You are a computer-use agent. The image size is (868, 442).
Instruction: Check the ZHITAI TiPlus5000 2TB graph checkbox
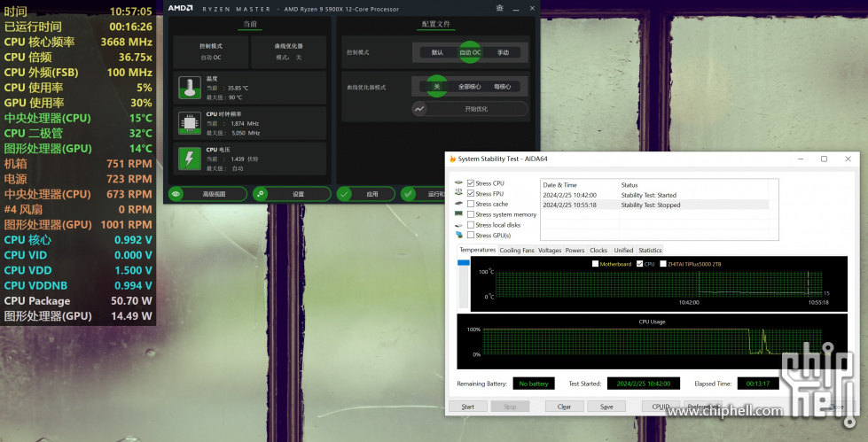pyautogui.click(x=662, y=264)
